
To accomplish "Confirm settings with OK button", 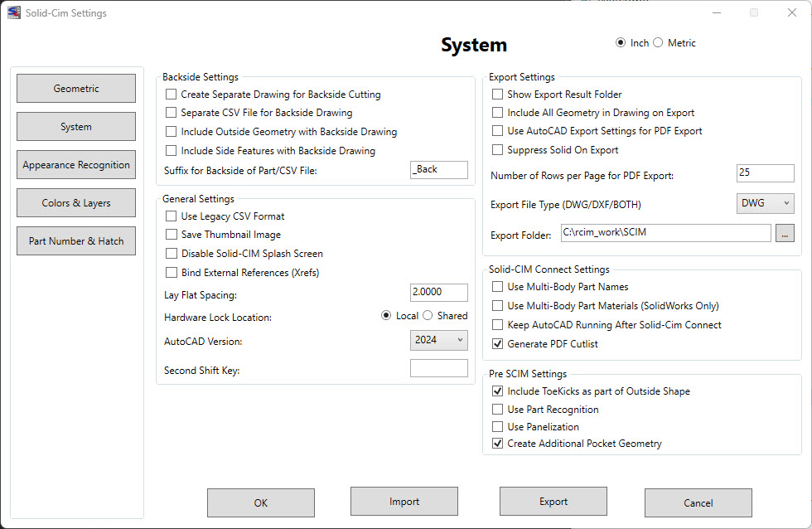I will point(260,502).
